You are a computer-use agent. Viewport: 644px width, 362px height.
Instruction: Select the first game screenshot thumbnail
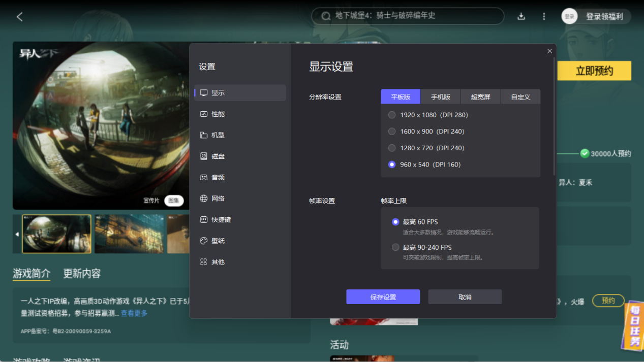56,234
